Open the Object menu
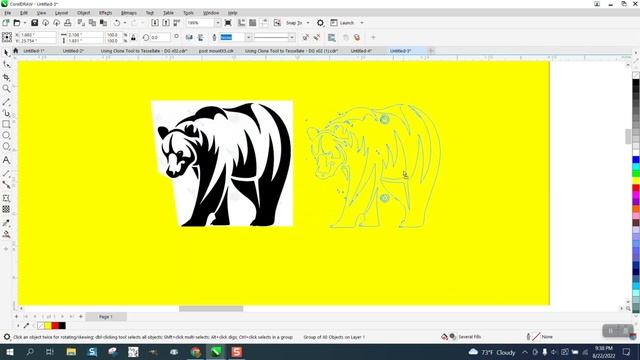Screen dimensions: 640x360 click(x=83, y=13)
